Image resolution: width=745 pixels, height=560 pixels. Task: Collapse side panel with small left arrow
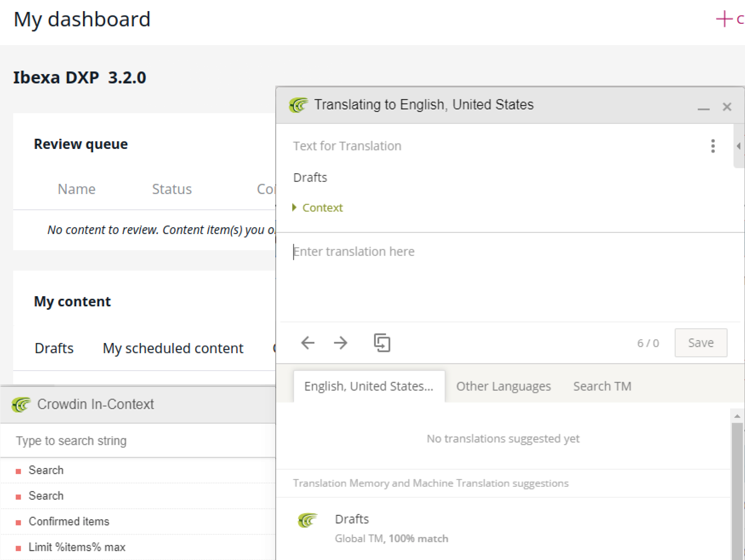(x=739, y=146)
